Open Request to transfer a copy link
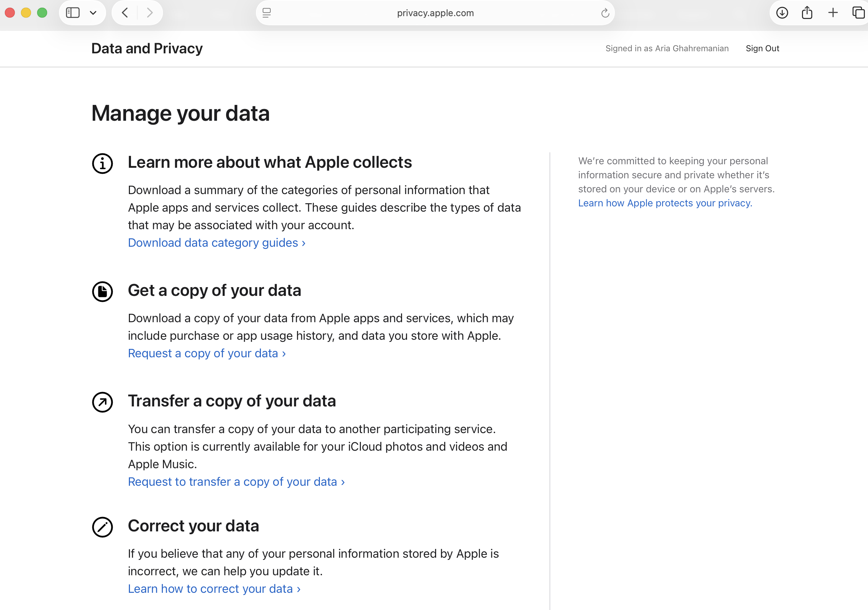 (x=236, y=482)
